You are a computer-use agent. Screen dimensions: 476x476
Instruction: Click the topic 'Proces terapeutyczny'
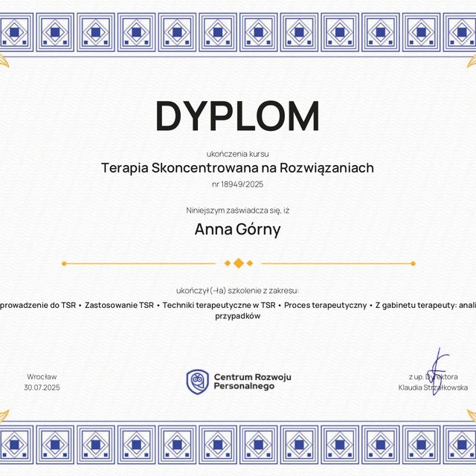click(x=326, y=305)
